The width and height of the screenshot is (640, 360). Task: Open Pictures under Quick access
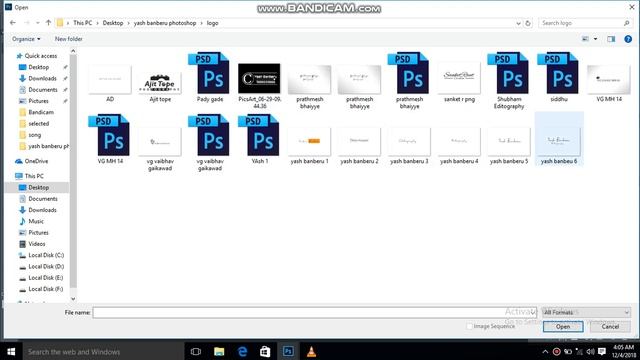coord(38,101)
